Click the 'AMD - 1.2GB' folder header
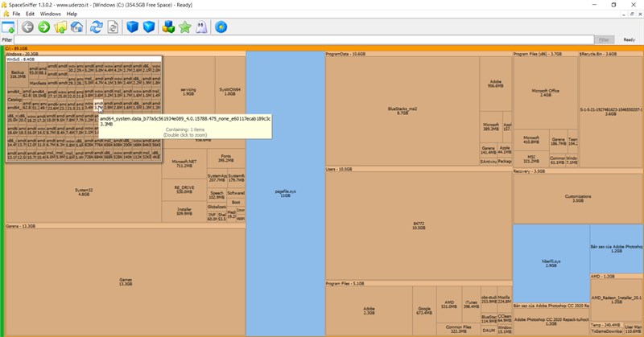The height and width of the screenshot is (337, 644). pos(617,277)
